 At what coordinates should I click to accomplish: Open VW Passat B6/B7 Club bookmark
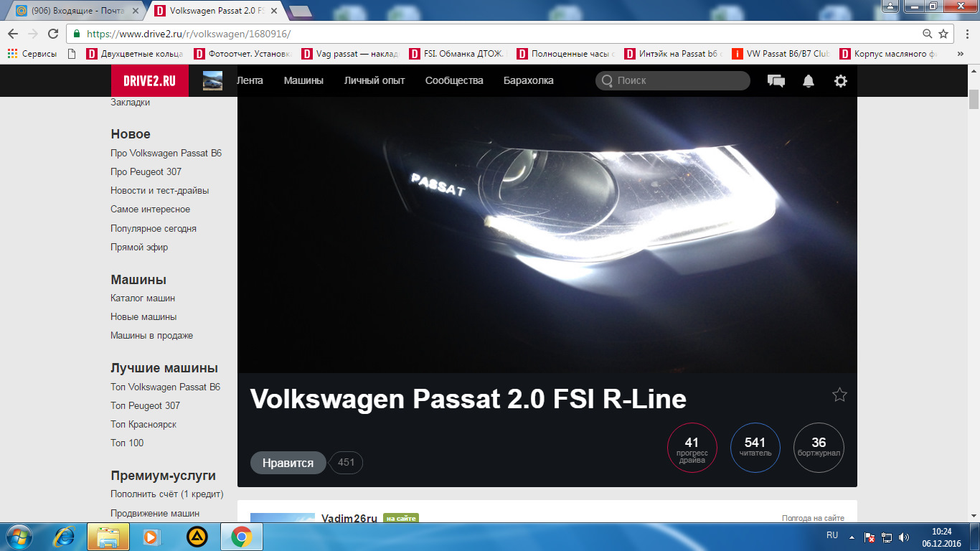pos(781,53)
